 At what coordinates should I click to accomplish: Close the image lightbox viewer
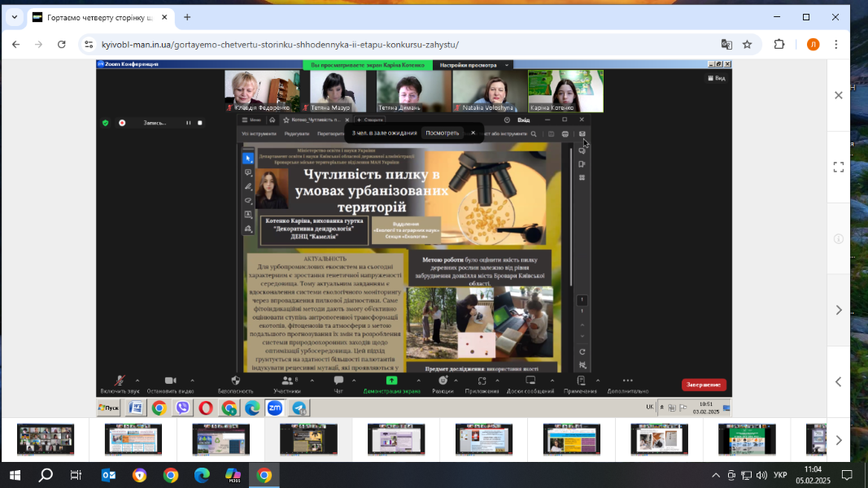click(x=839, y=95)
